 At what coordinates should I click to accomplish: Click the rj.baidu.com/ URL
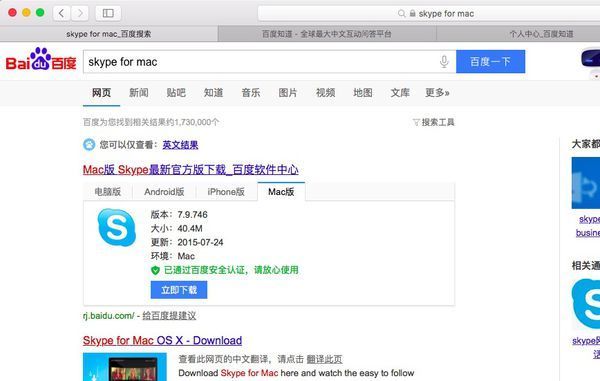109,316
